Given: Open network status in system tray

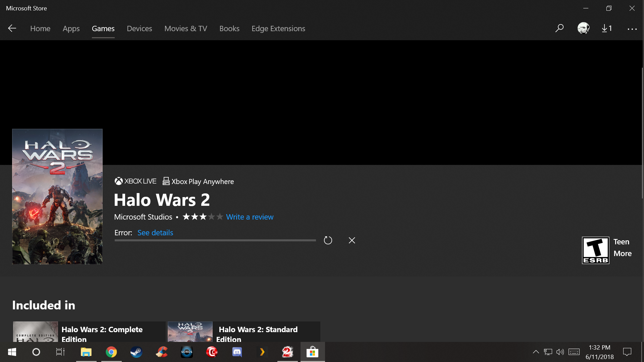Looking at the screenshot, I should (548, 352).
